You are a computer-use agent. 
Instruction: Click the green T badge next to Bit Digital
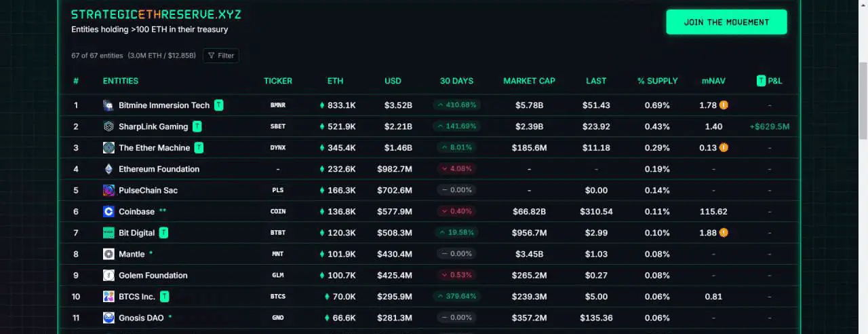pyautogui.click(x=163, y=233)
